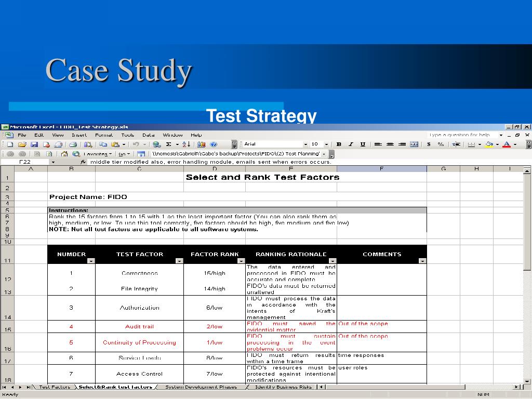The height and width of the screenshot is (399, 532).
Task: Click the Font Color red A
Action: 507,144
